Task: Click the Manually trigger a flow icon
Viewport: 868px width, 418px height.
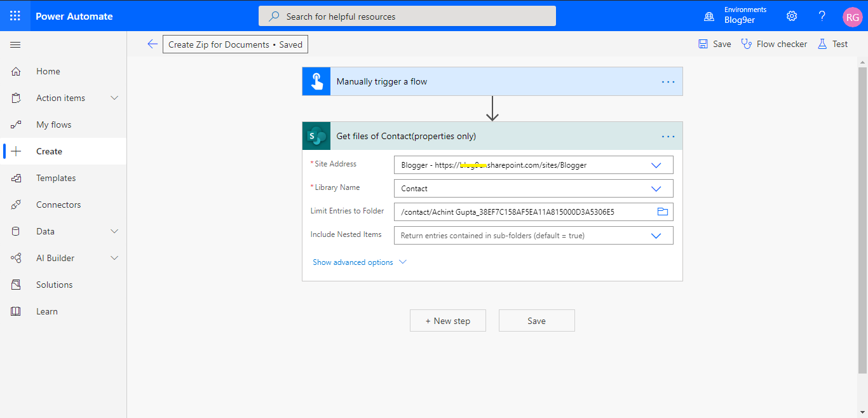Action: click(x=316, y=81)
